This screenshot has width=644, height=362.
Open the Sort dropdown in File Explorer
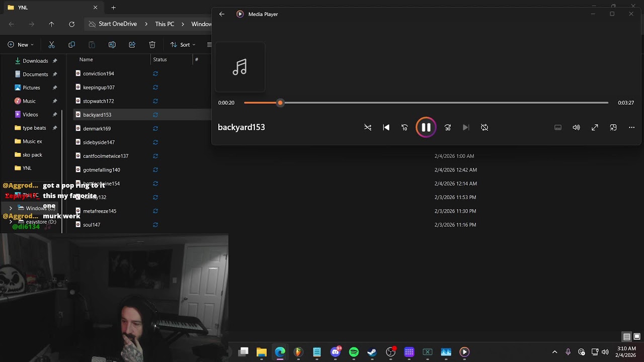[183, 45]
